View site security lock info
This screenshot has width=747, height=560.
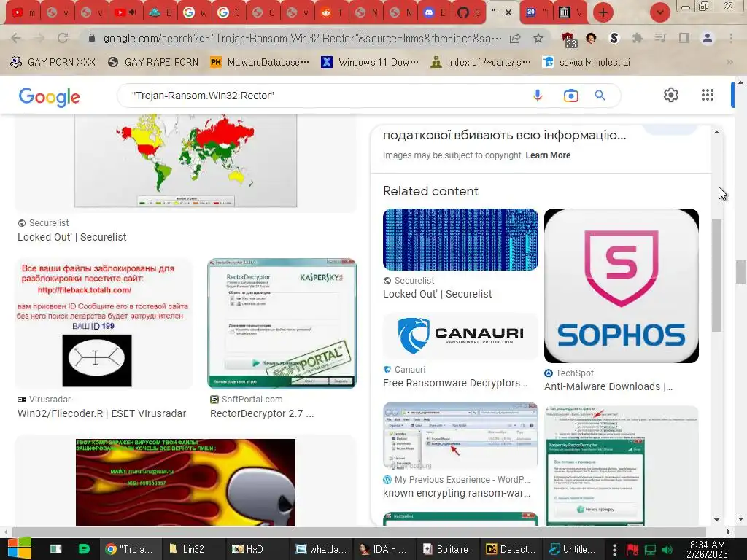tap(92, 38)
